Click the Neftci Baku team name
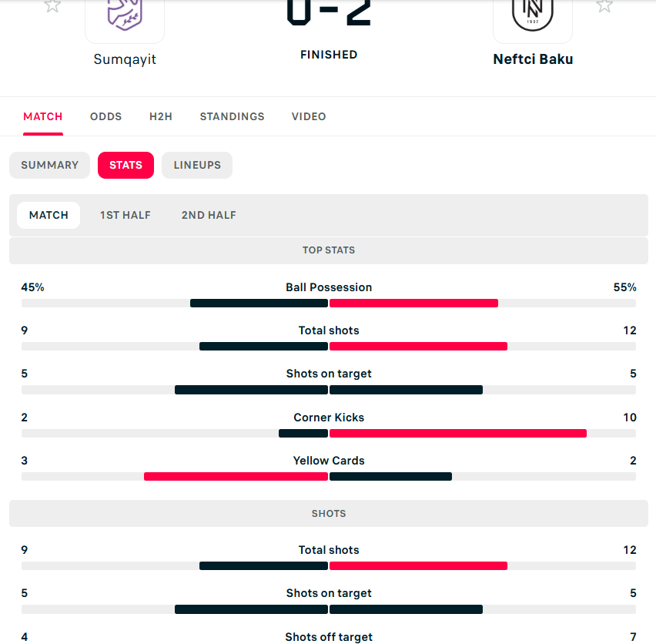The image size is (656, 644). pos(533,59)
